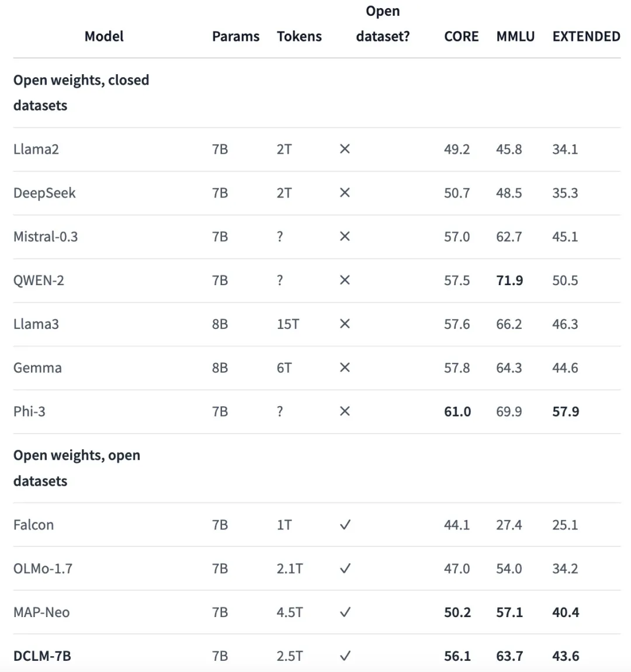
Task: Click the checkmark in Falcon row
Action: tap(345, 525)
